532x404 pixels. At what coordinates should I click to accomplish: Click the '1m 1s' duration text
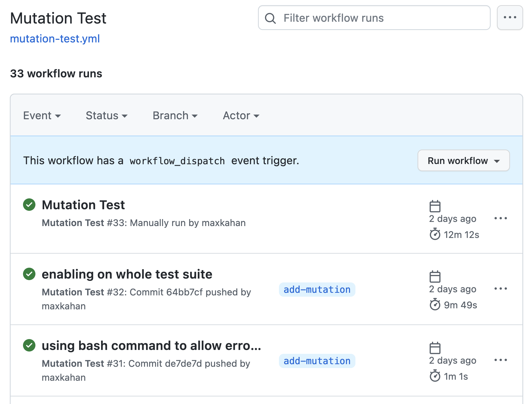[456, 376]
